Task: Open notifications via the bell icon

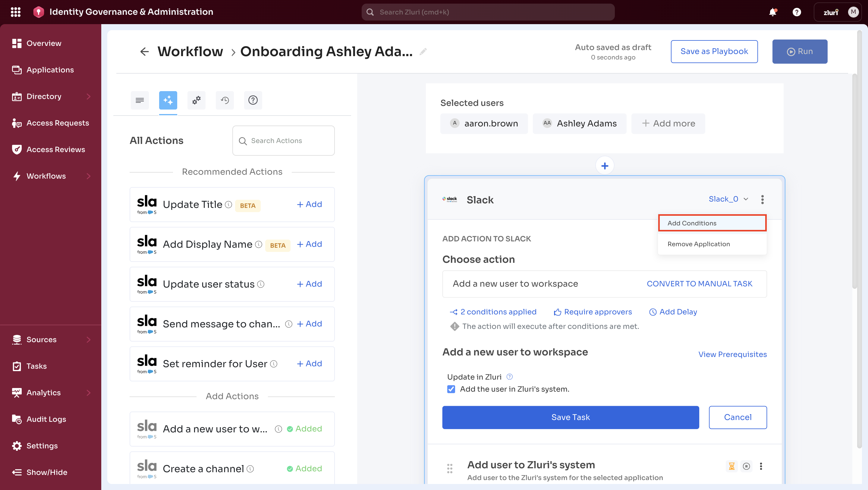Action: tap(772, 12)
